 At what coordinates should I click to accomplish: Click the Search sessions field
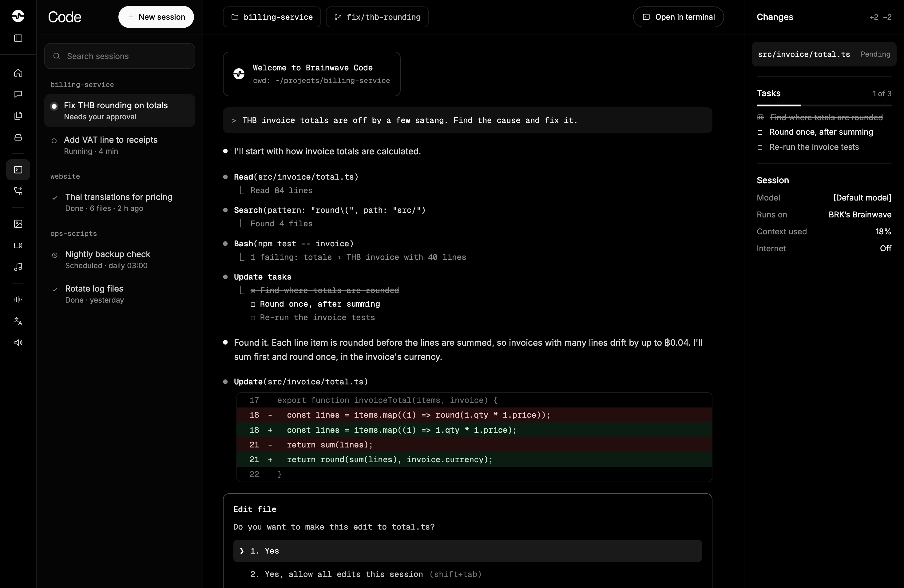[120, 56]
